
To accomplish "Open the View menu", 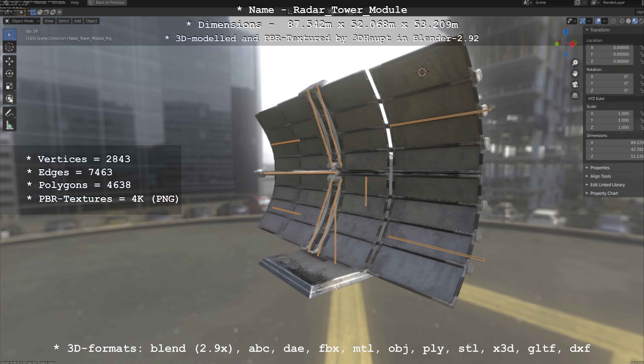I will point(49,21).
